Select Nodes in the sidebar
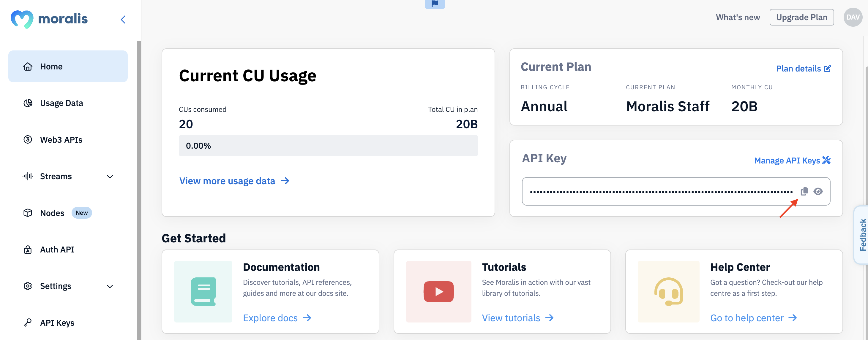 (x=52, y=213)
